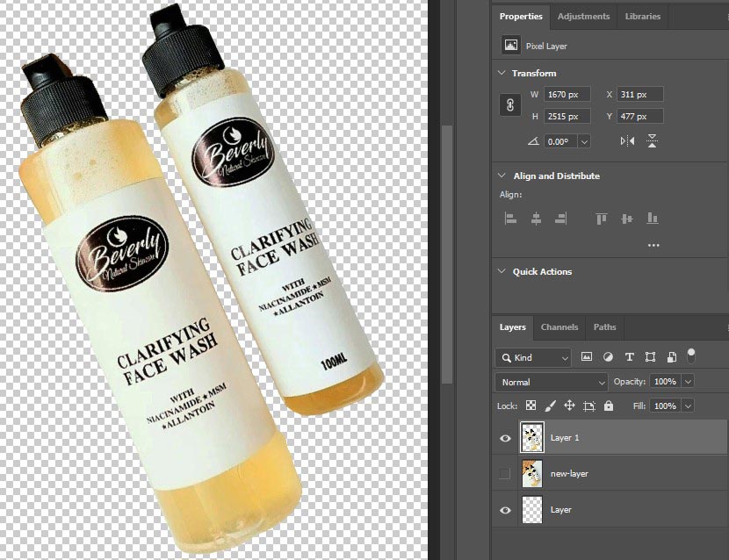Toggle the width-height link chain icon
This screenshot has height=560, width=729.
510,105
